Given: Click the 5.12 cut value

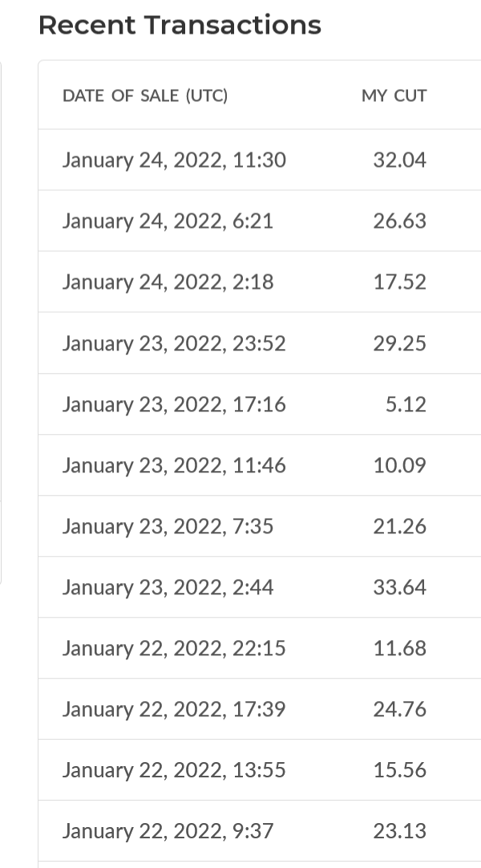Looking at the screenshot, I should pos(406,404).
